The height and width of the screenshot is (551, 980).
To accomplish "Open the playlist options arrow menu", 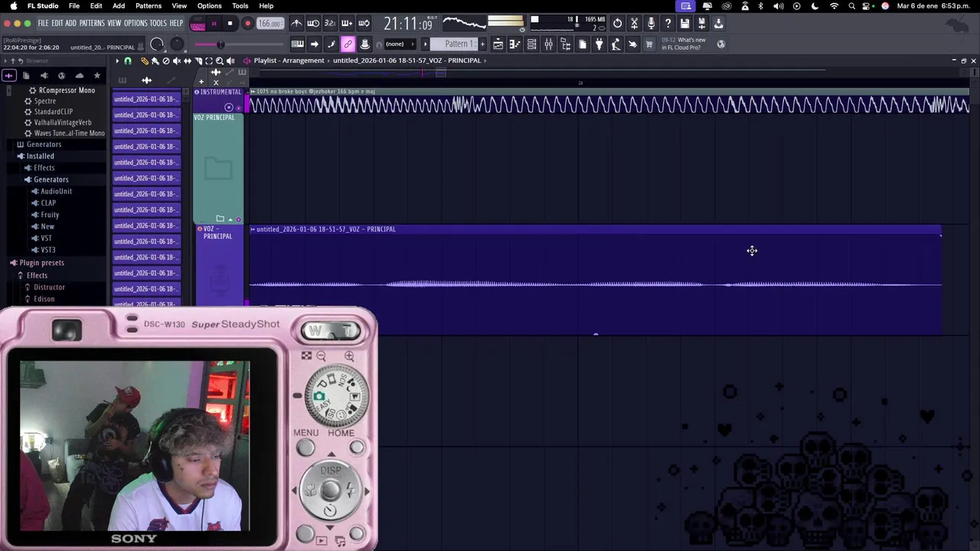I will pos(117,60).
